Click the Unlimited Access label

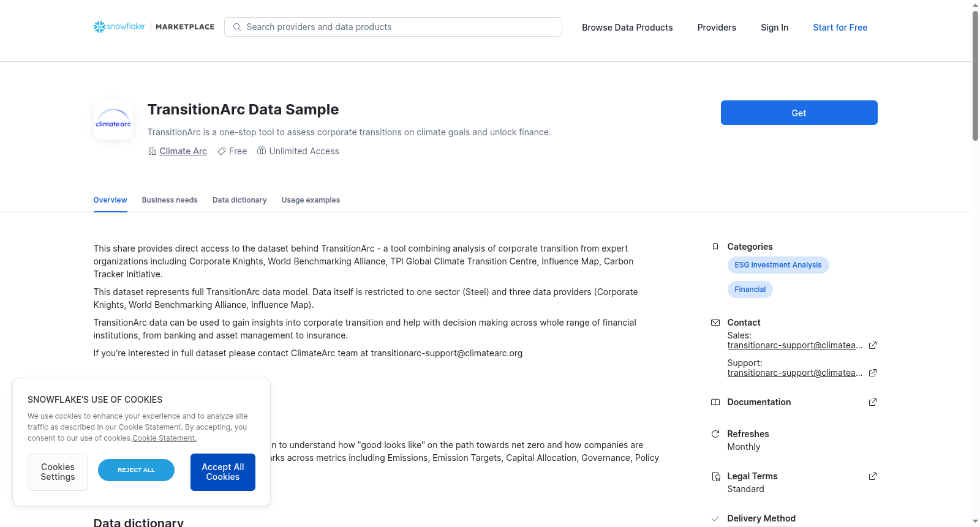tap(304, 151)
